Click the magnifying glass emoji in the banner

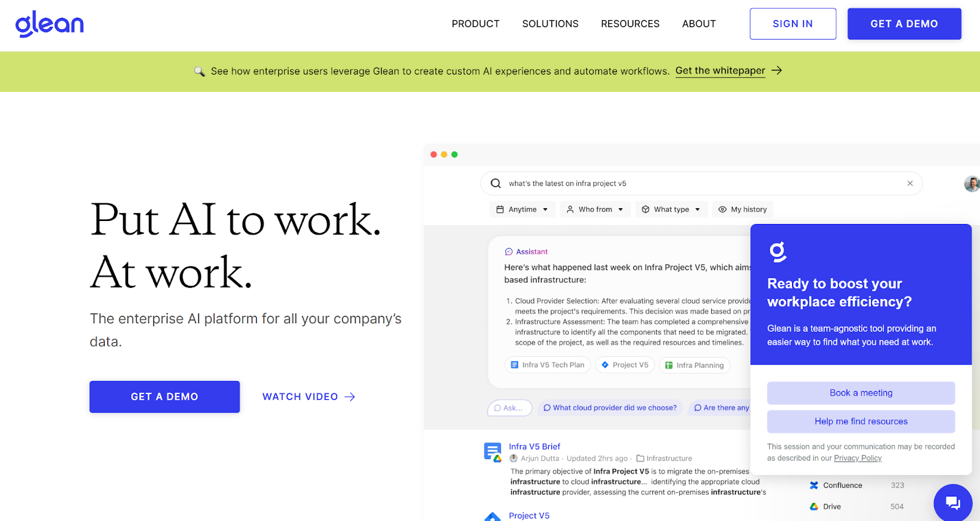pos(200,71)
